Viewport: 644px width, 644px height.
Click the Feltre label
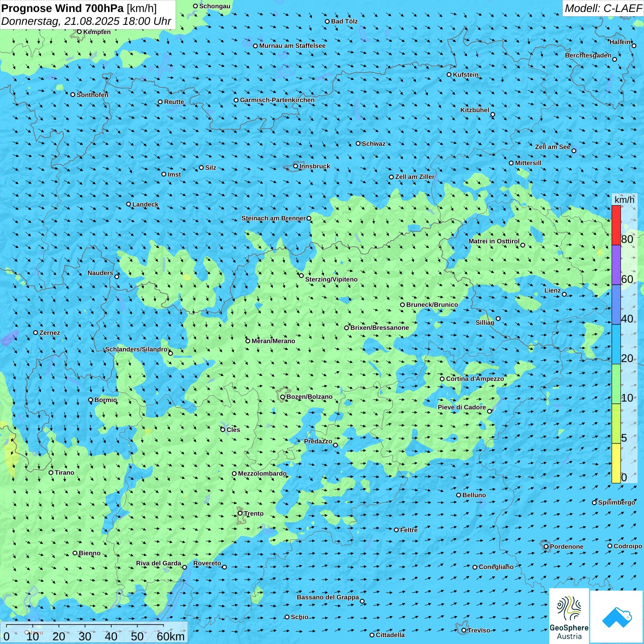point(409,530)
